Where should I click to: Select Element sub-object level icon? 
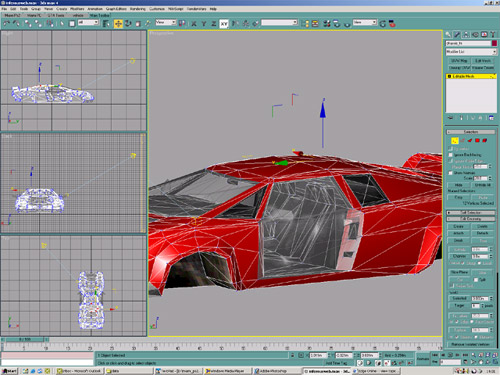point(485,141)
